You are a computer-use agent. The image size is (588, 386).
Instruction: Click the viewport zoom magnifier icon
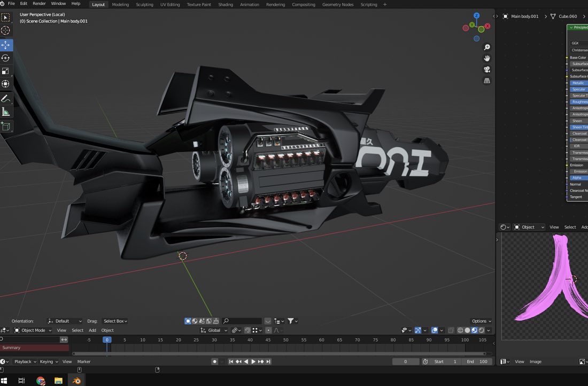(487, 47)
